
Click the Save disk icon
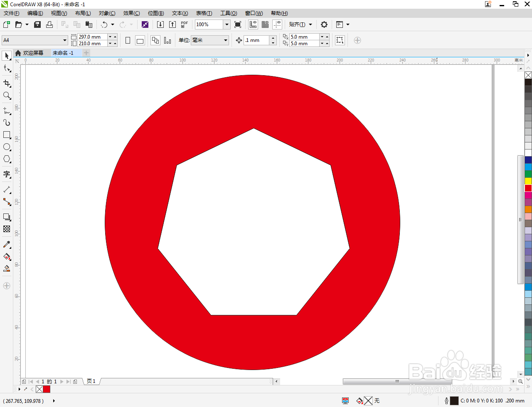tap(37, 25)
